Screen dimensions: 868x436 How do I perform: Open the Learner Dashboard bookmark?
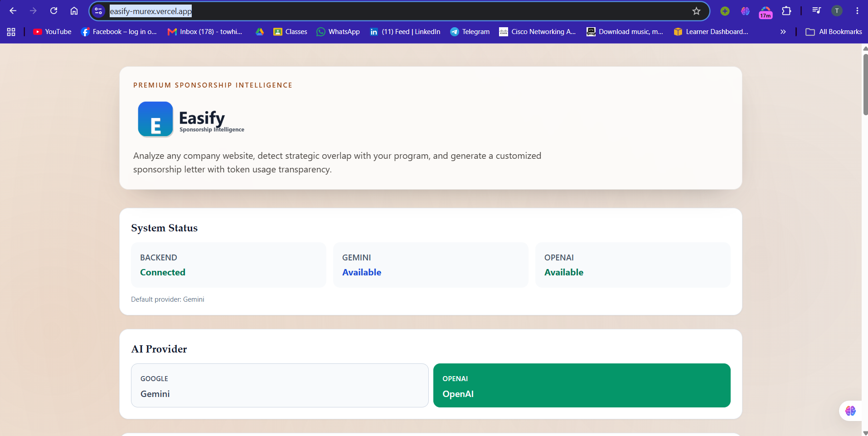[x=711, y=32]
